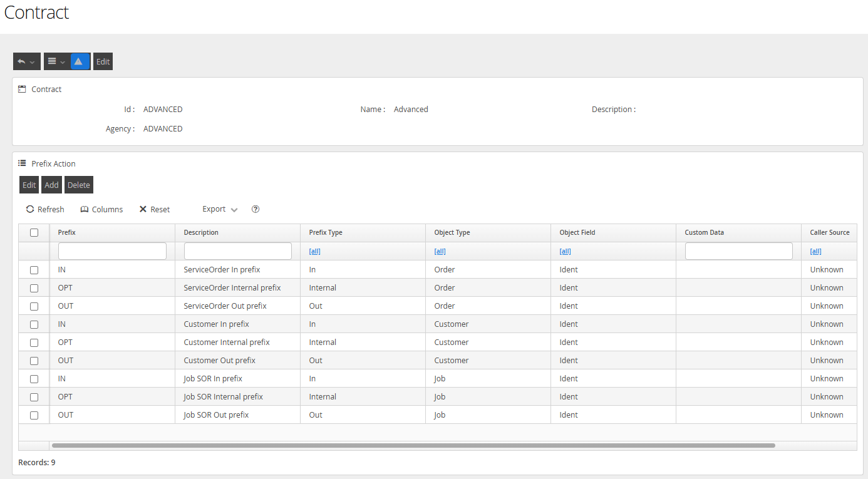The height and width of the screenshot is (479, 868).
Task: Click the Add button in Prefix Action
Action: pyautogui.click(x=52, y=185)
